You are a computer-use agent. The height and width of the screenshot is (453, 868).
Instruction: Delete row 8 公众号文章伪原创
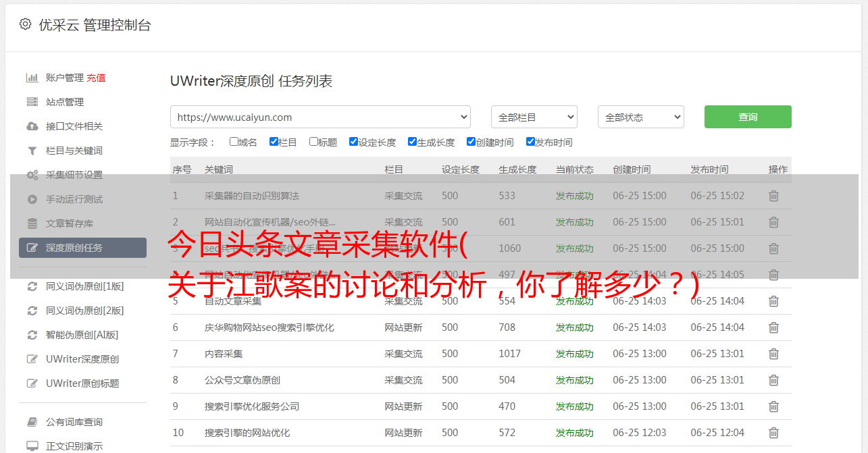(774, 380)
